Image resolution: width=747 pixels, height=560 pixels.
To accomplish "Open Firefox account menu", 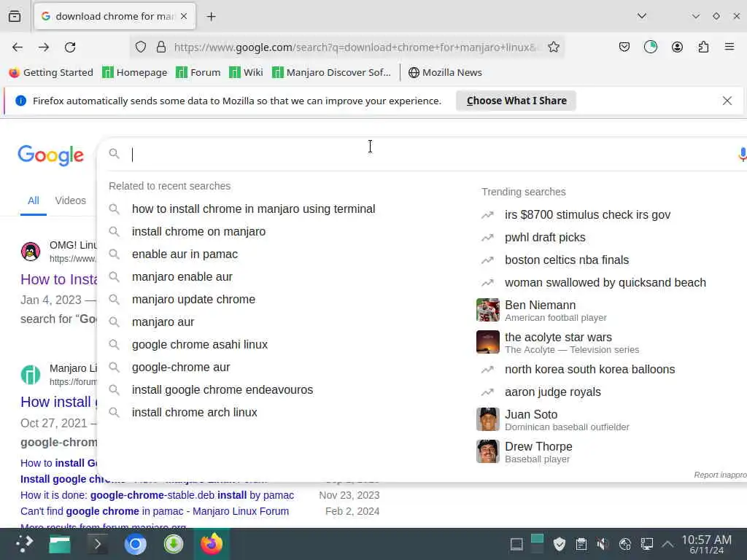I will pos(677,47).
